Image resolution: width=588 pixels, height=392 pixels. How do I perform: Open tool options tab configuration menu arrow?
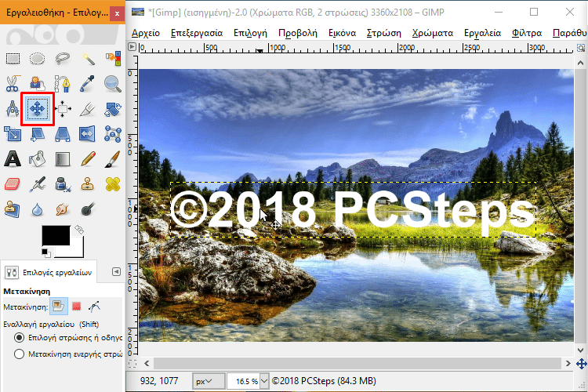click(116, 271)
